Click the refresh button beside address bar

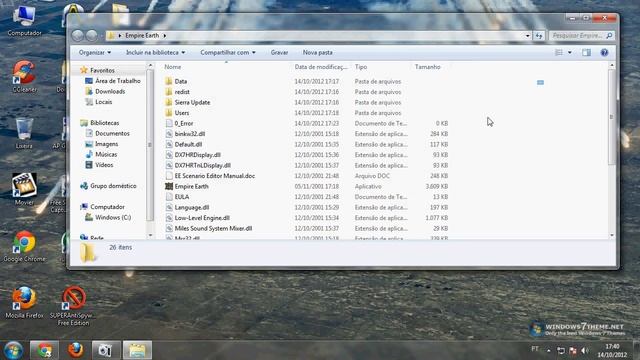pyautogui.click(x=539, y=36)
